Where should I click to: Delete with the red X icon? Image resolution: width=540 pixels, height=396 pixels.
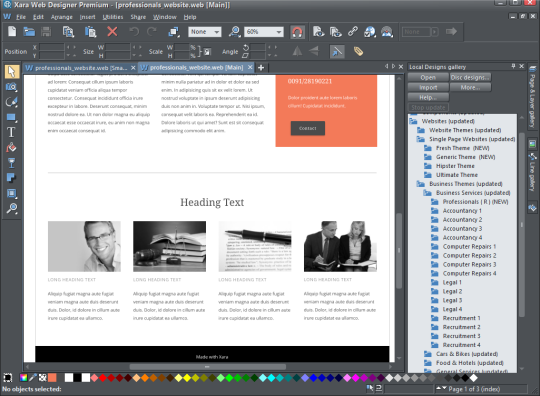tap(112, 32)
